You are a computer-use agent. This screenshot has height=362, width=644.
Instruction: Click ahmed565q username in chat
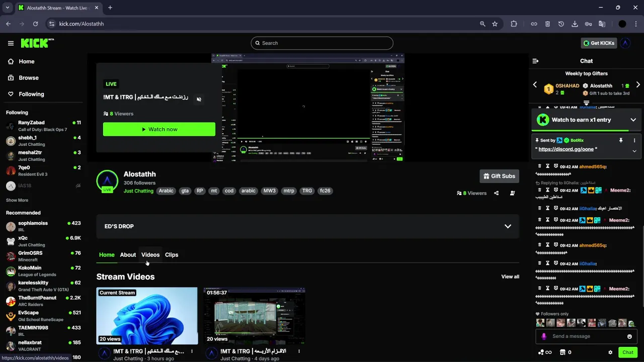[593, 166]
